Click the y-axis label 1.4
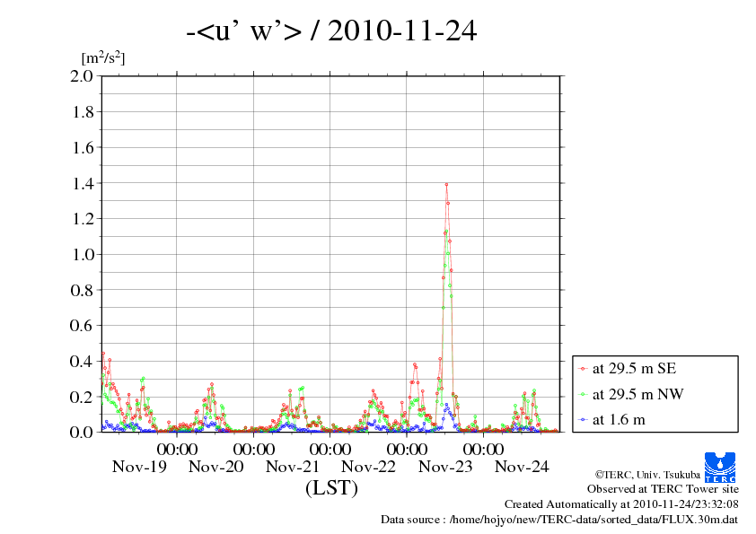756x534 pixels. point(83,183)
